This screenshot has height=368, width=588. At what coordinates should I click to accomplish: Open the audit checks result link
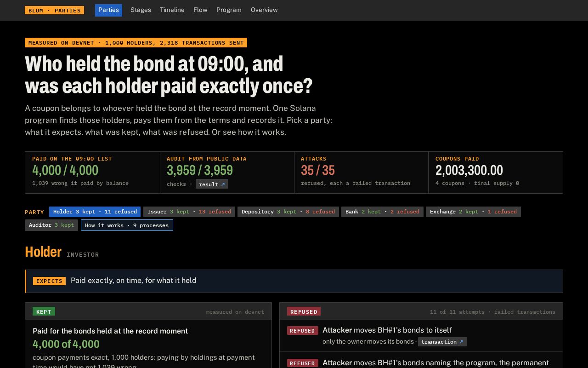tap(212, 184)
